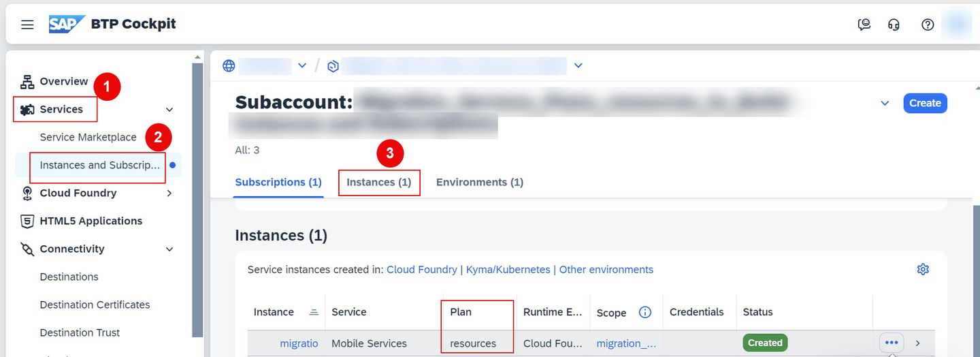Viewport: 980px width, 357px height.
Task: Switch to the Environments (1) tab
Action: [x=480, y=183]
